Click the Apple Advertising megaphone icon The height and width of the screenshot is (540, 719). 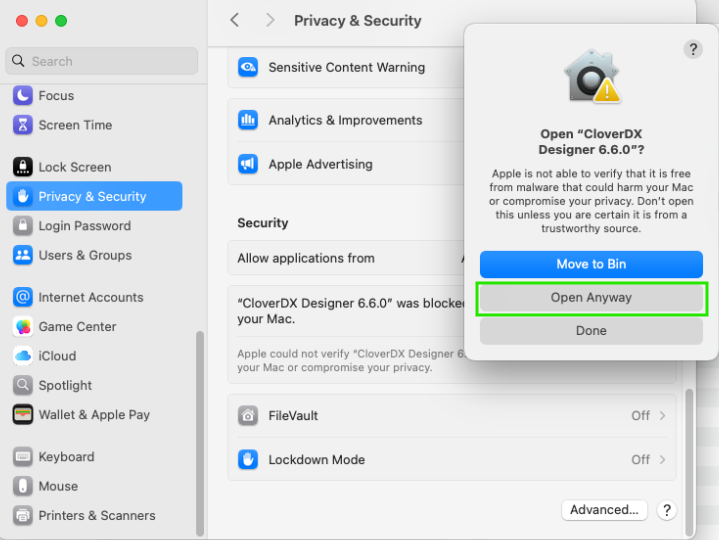[248, 164]
